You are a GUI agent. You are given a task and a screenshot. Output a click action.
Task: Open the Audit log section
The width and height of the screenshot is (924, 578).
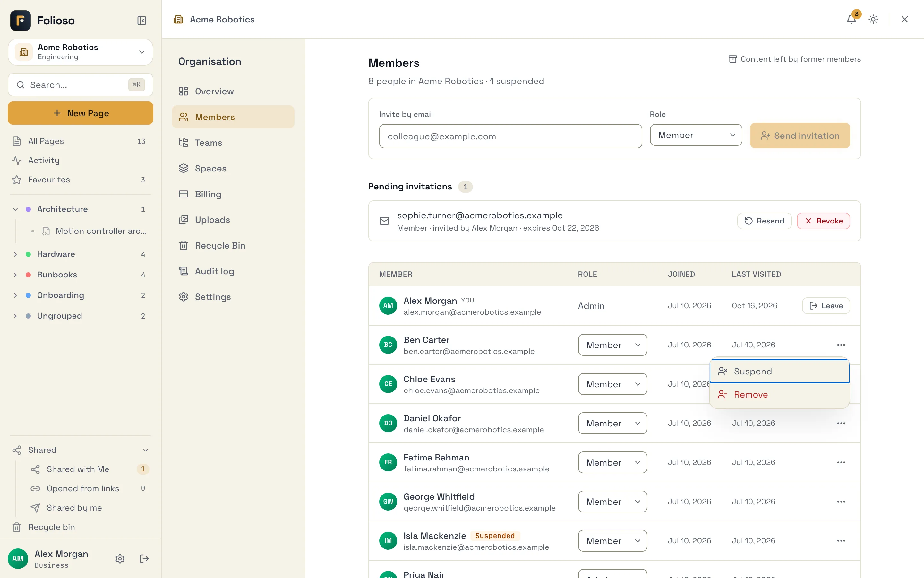[233, 271]
